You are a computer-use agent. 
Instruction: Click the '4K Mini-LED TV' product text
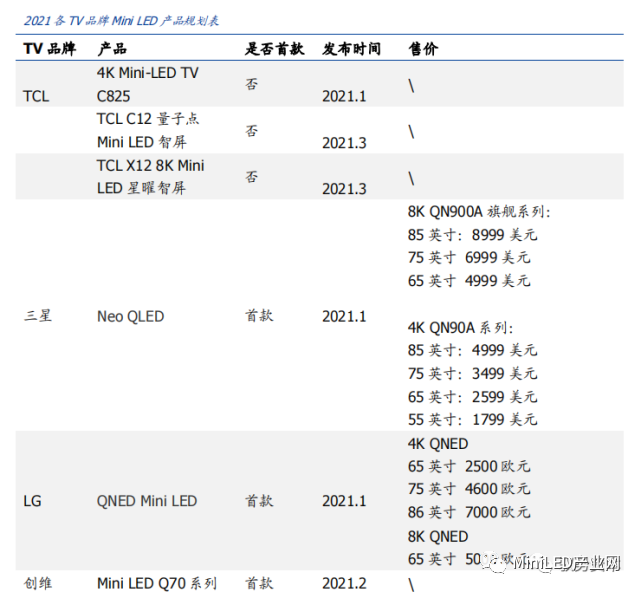pos(148,73)
